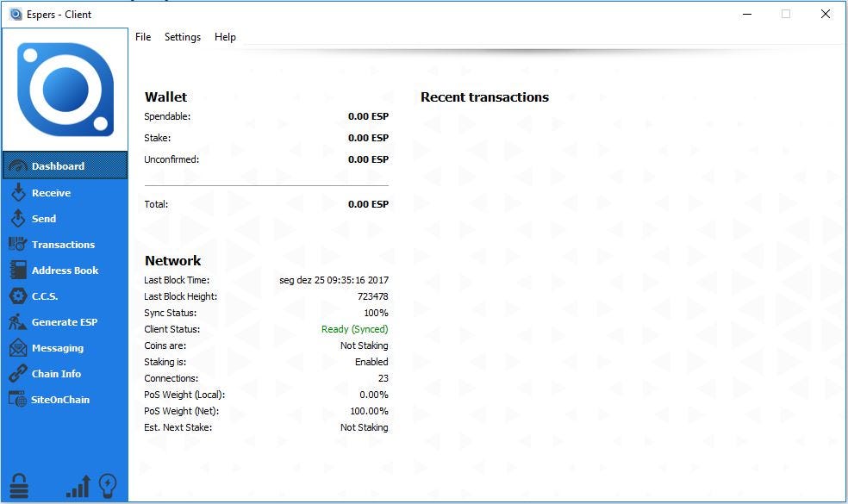Open the C.C.S. label
The image size is (848, 504).
coord(45,296)
